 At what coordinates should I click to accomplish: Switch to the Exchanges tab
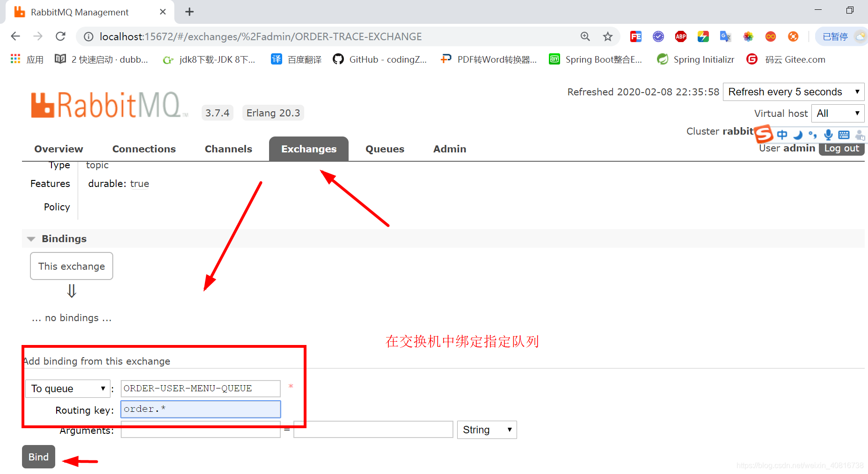309,149
